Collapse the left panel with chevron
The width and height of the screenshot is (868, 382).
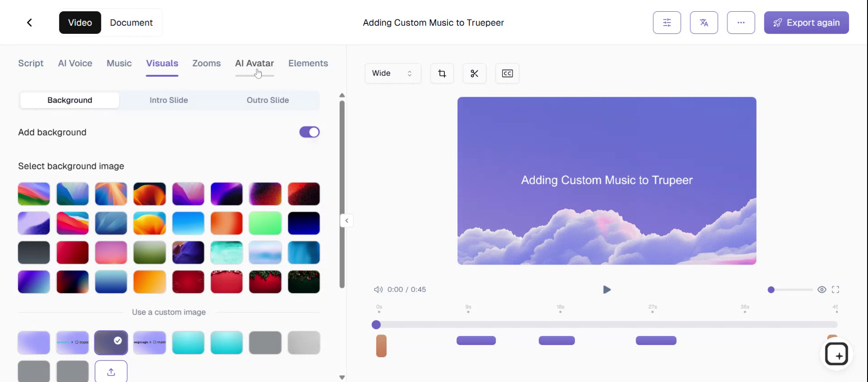[347, 220]
